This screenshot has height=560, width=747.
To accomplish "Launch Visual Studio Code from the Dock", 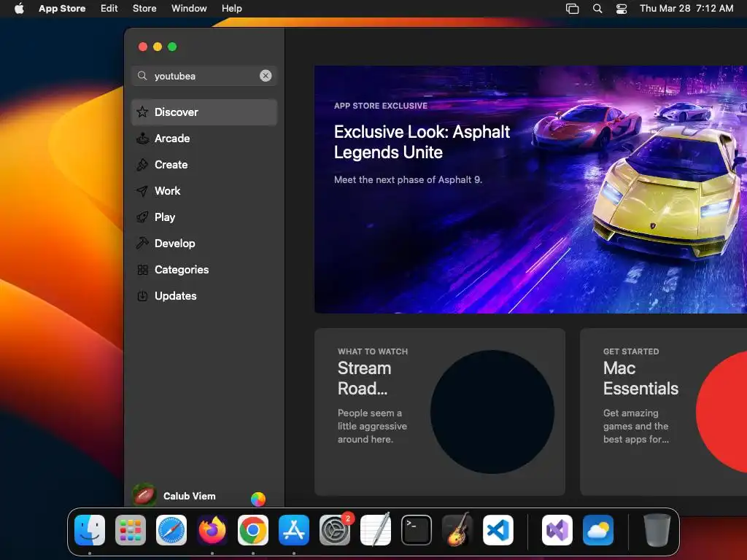I will [498, 529].
